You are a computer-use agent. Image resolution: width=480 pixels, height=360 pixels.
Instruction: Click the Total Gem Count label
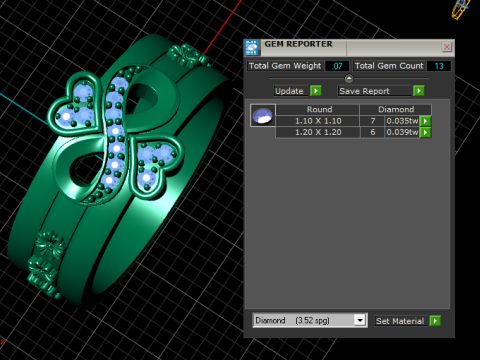pyautogui.click(x=389, y=66)
